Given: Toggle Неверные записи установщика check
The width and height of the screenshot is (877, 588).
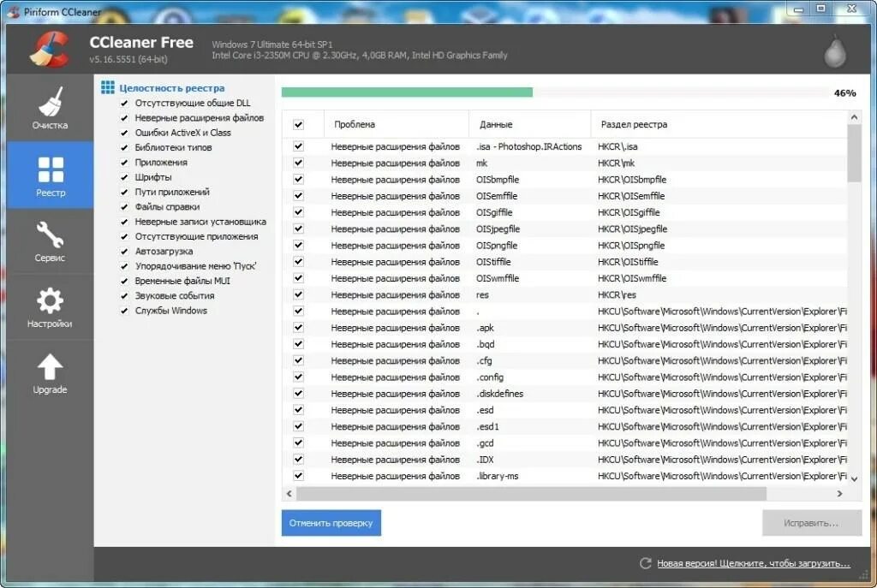Looking at the screenshot, I should 125,222.
